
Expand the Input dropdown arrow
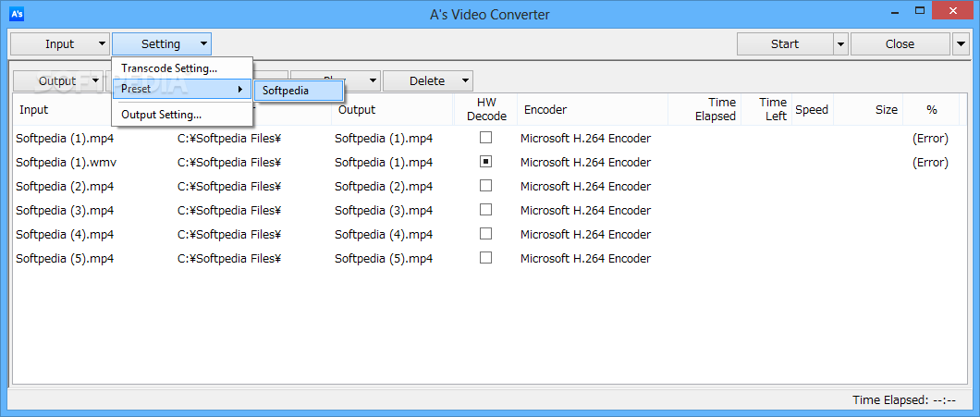[x=102, y=44]
